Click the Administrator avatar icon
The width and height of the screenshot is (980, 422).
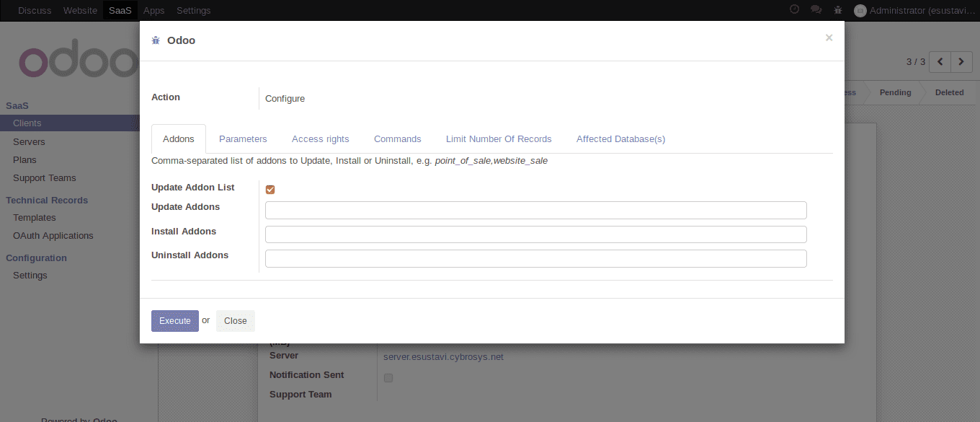pos(860,10)
